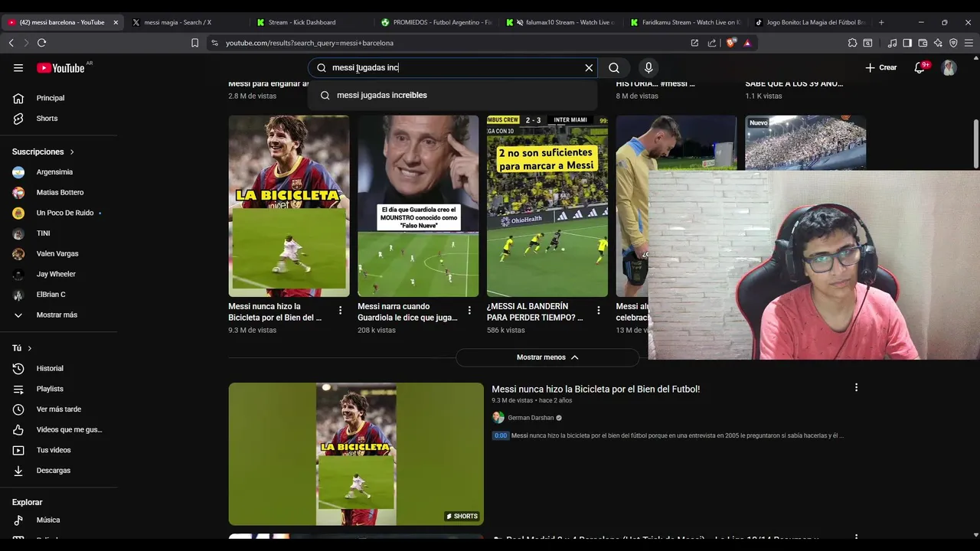The width and height of the screenshot is (980, 551).
Task: Collapse shorts shelf with Mostrar menos
Action: [547, 357]
